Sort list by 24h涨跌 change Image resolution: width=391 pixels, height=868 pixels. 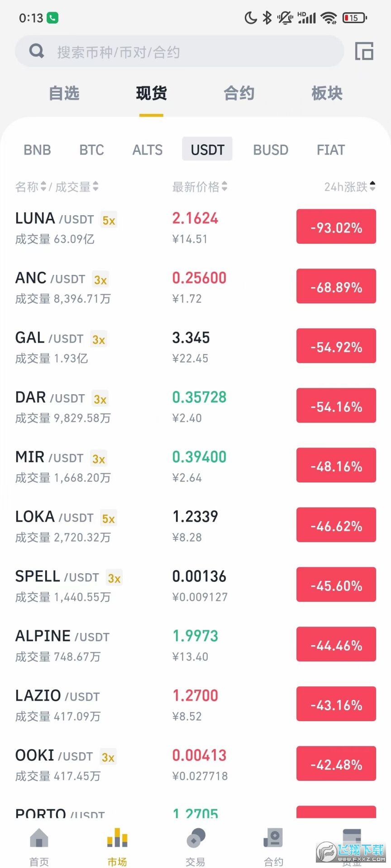click(x=349, y=187)
